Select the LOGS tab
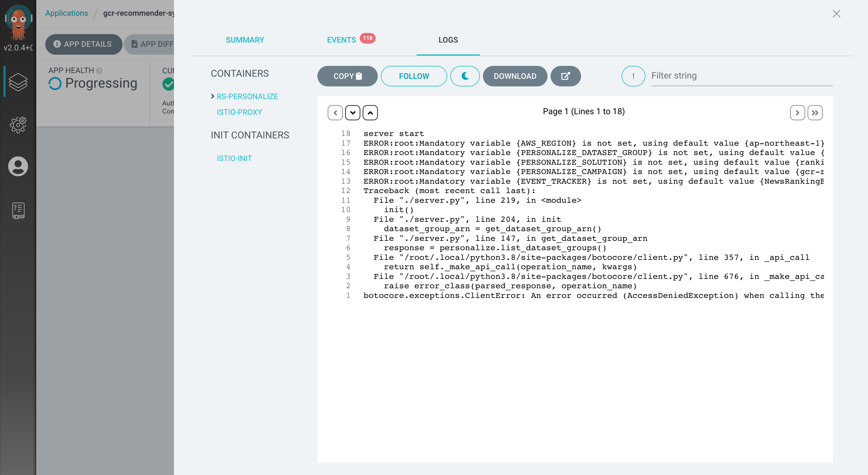The height and width of the screenshot is (475, 868). click(448, 39)
